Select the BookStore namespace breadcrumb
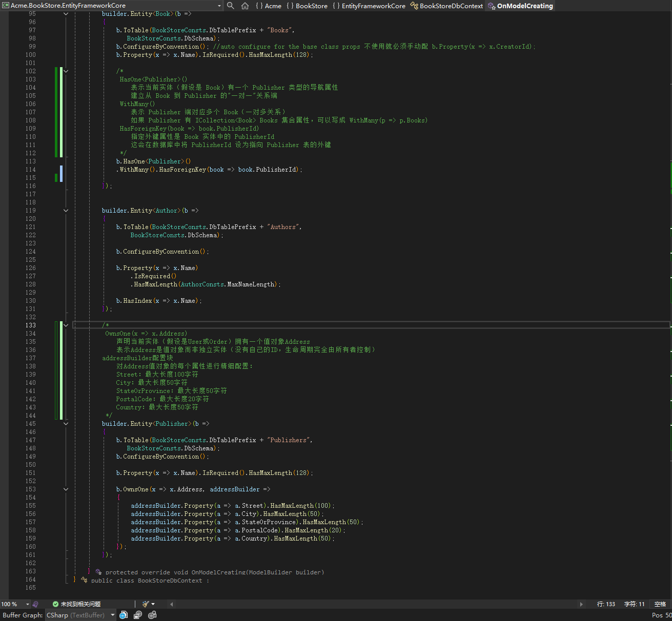Image resolution: width=672 pixels, height=621 pixels. pos(307,6)
